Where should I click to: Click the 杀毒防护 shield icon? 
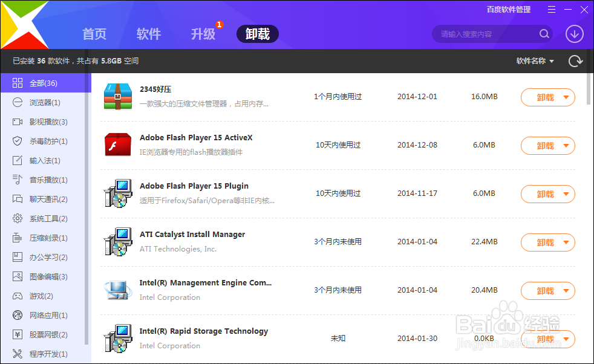18,141
